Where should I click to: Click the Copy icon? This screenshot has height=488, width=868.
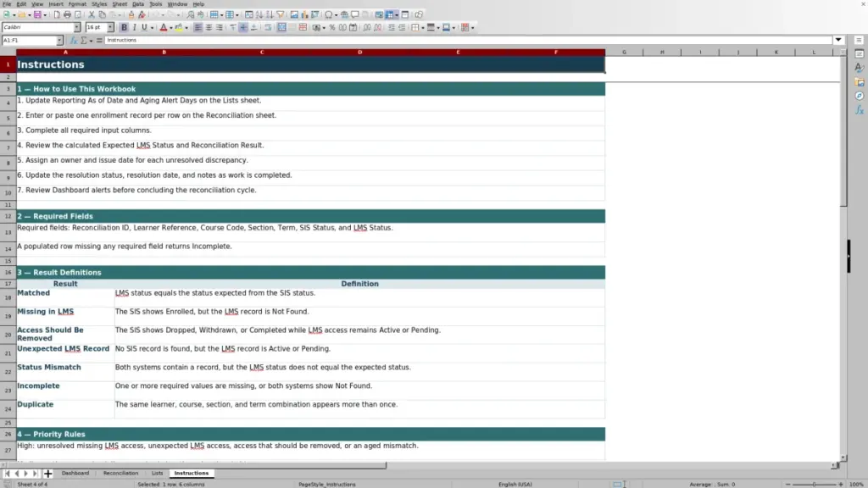click(102, 14)
